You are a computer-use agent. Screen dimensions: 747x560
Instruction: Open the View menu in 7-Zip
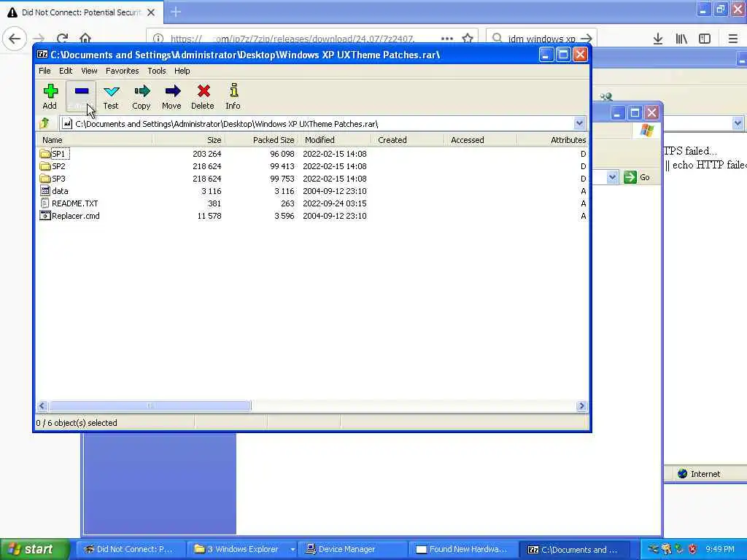tap(89, 71)
